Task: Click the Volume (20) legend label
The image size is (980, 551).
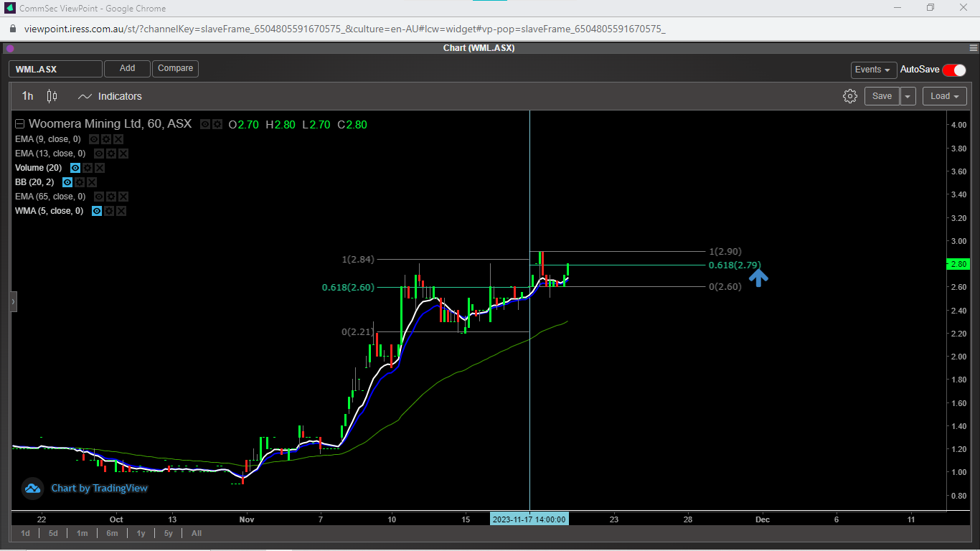Action: point(39,168)
